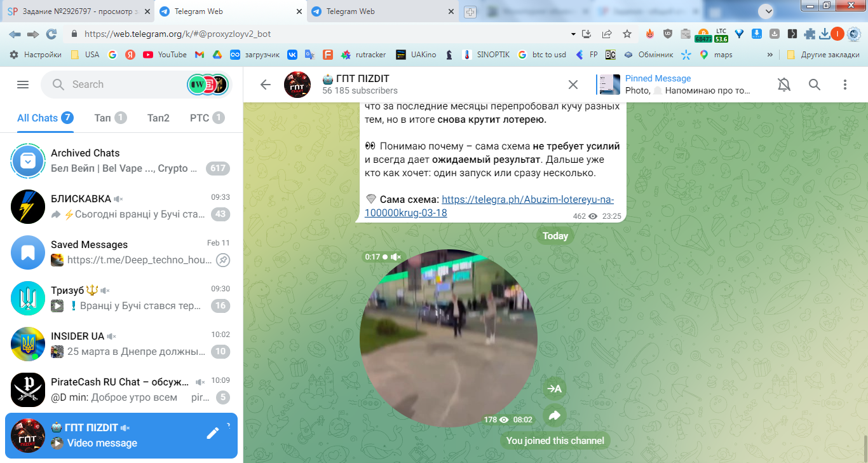Open the maps bookmark
This screenshot has width=868, height=463.
[716, 55]
